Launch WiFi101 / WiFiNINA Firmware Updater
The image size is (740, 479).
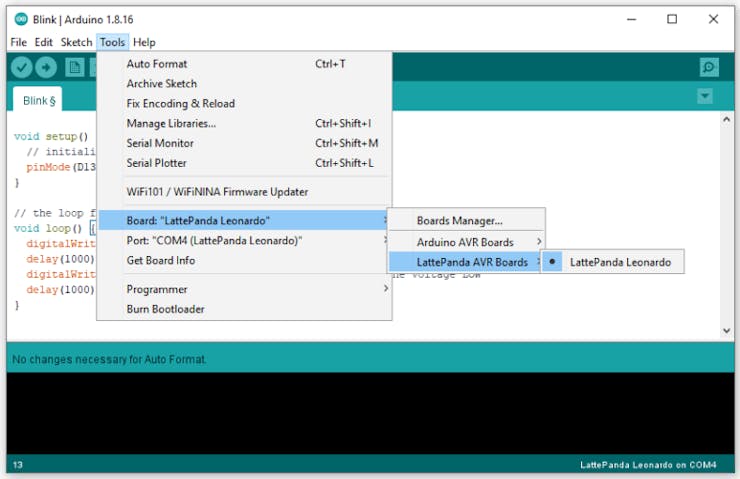[244, 192]
